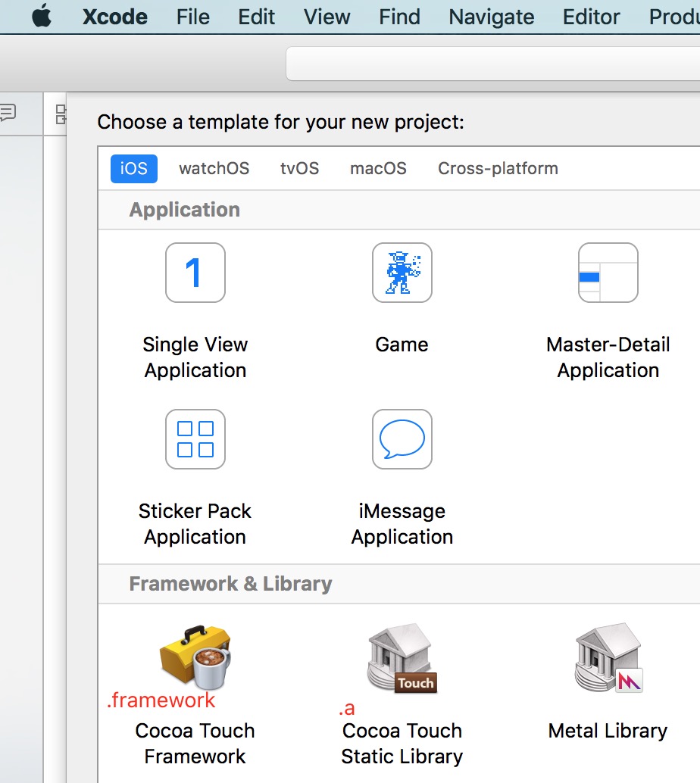Click the Framework & Library section header

(230, 584)
